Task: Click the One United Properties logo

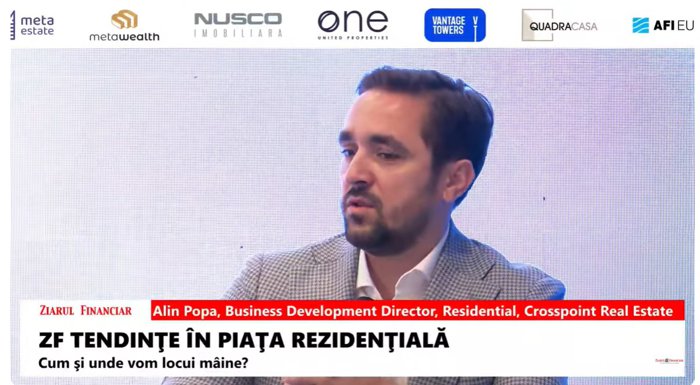Action: pos(353,25)
